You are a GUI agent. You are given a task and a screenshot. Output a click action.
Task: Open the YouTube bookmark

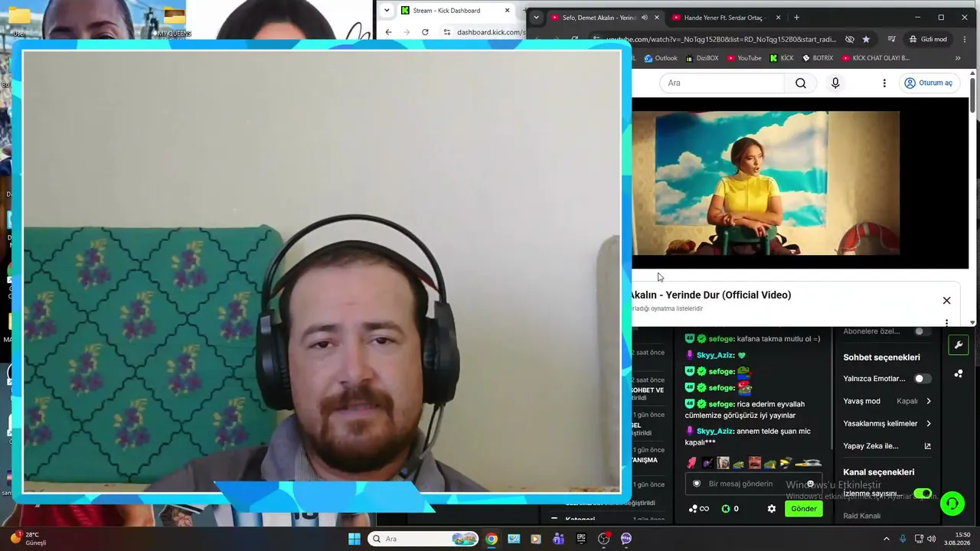tap(744, 58)
